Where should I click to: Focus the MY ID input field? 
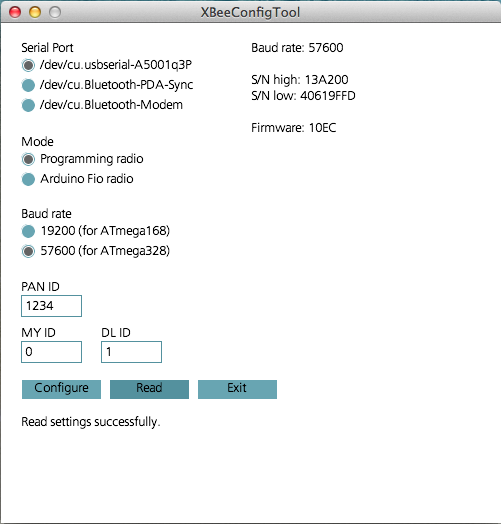point(51,352)
